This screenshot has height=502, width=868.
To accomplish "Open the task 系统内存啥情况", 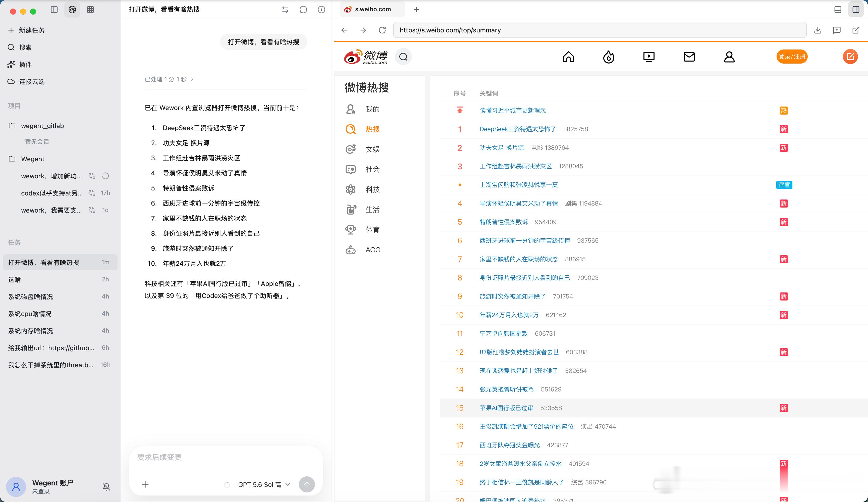I will click(x=60, y=331).
